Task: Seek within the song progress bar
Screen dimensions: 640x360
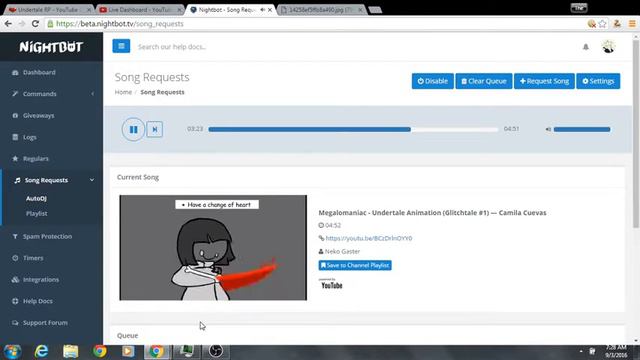Action: [x=353, y=129]
